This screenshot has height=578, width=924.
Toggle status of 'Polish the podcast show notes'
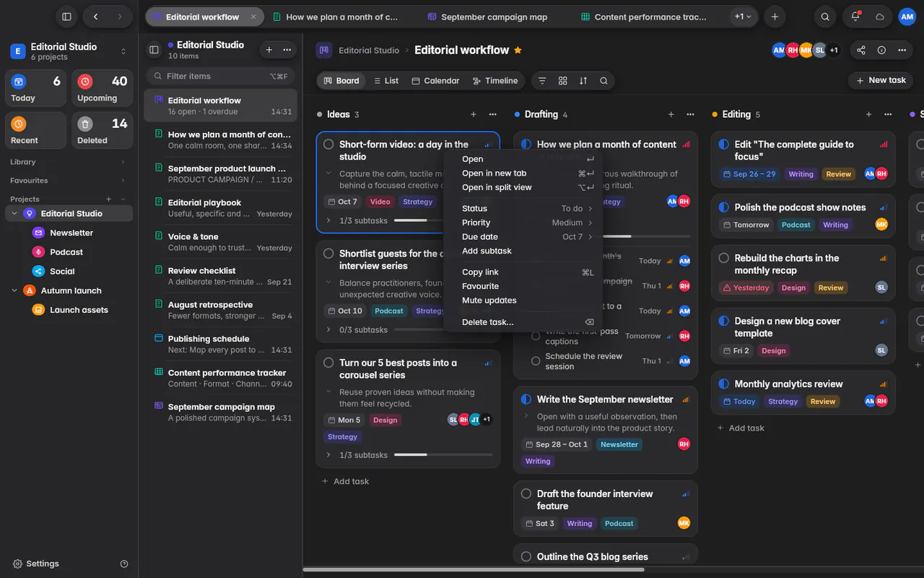(724, 207)
